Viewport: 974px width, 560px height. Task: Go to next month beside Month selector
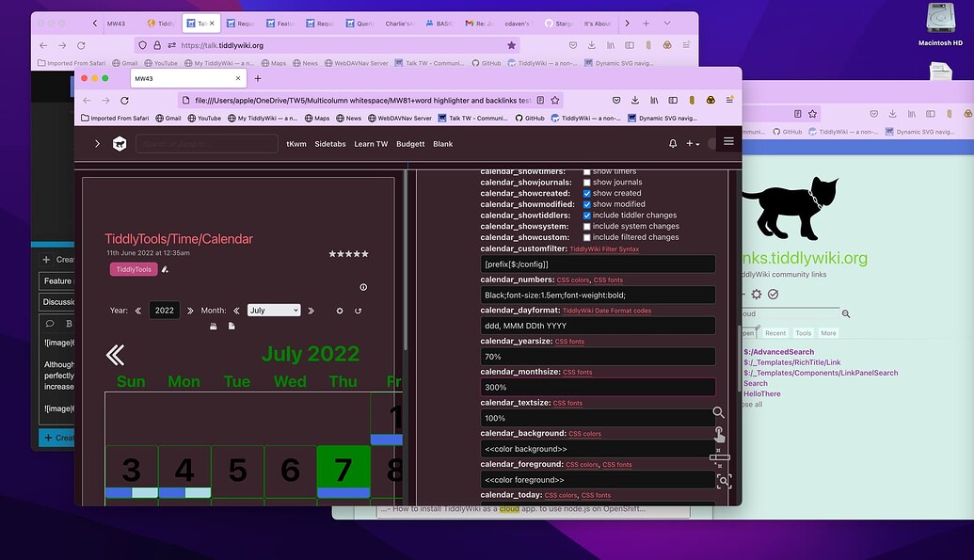[x=311, y=311]
